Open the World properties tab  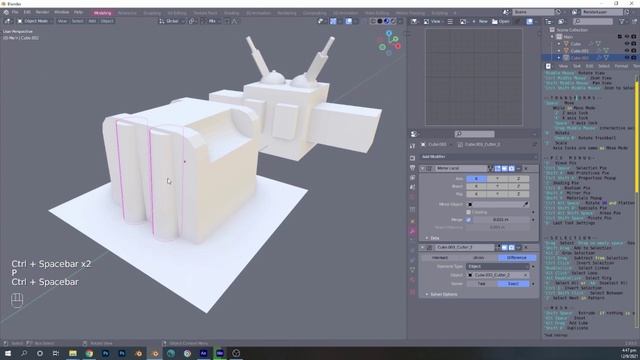(x=413, y=197)
